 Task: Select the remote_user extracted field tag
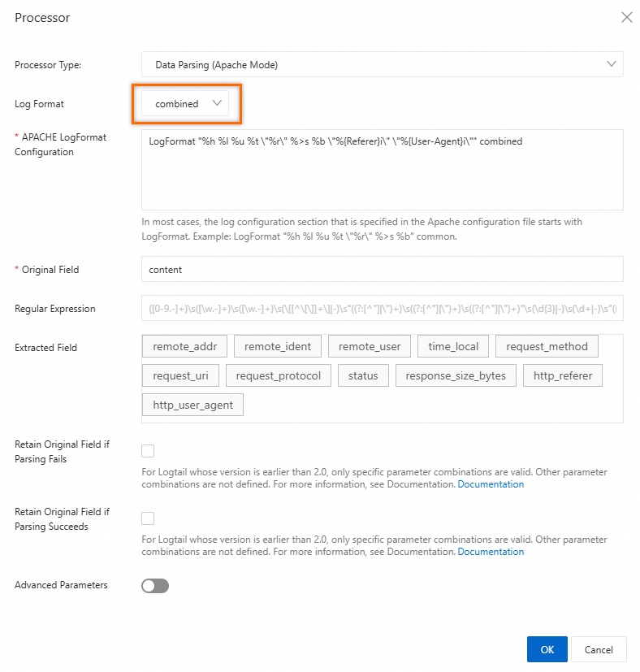coord(370,346)
